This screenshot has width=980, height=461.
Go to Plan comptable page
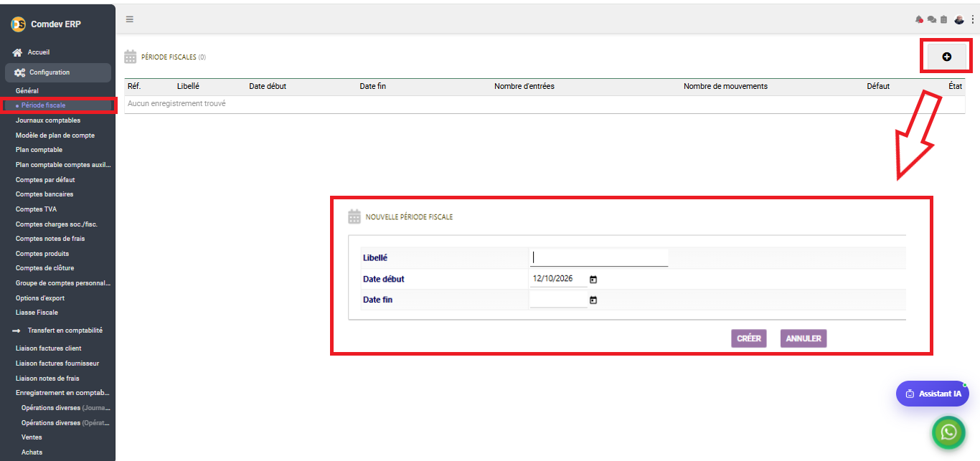coord(39,150)
